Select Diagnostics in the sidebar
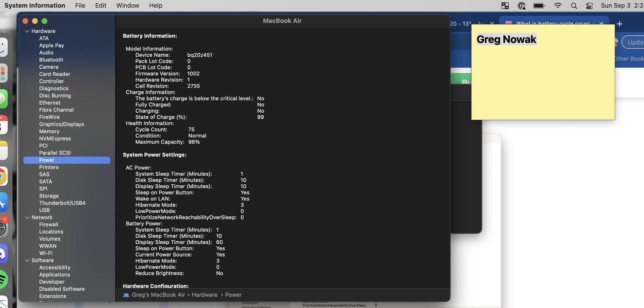 coord(54,88)
